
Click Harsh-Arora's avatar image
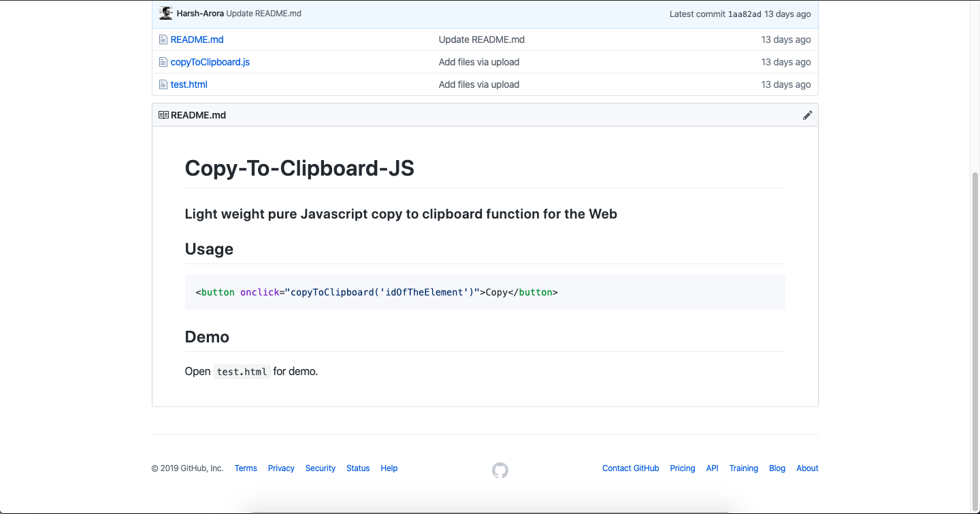click(x=166, y=14)
